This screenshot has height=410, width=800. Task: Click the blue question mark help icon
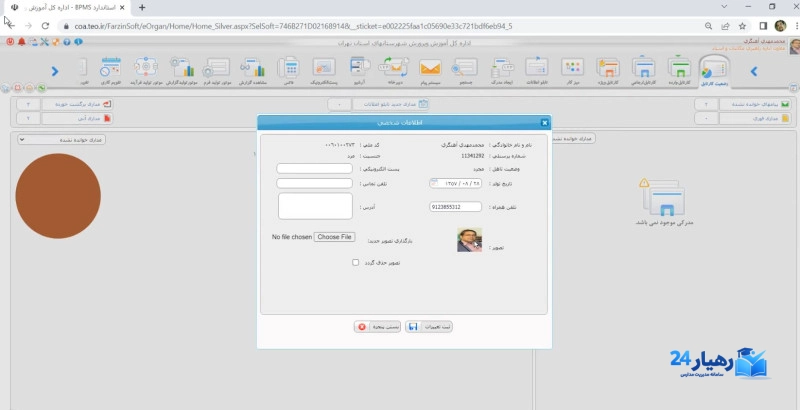point(67,42)
